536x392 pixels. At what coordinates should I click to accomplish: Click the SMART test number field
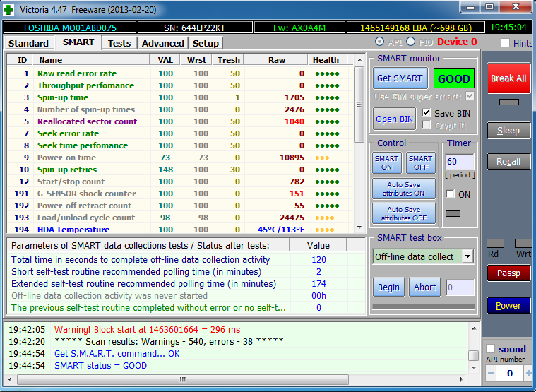pyautogui.click(x=460, y=287)
